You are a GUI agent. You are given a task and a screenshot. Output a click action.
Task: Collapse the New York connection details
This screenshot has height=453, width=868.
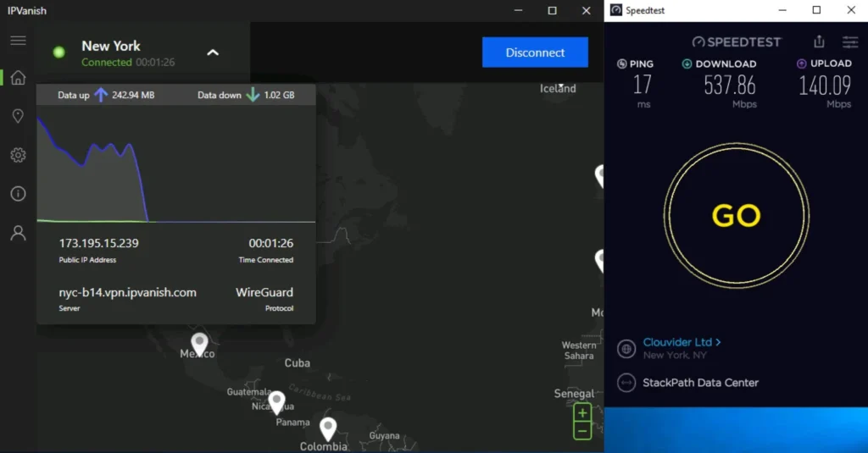(213, 52)
